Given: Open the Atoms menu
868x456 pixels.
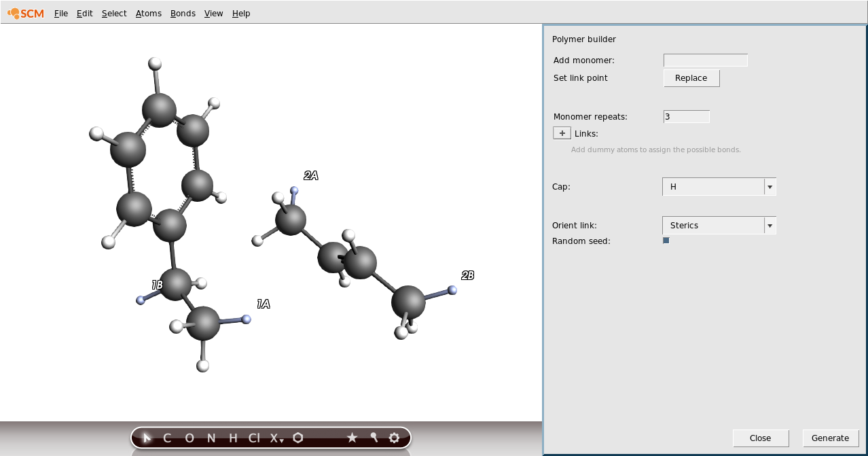Looking at the screenshot, I should pos(148,13).
